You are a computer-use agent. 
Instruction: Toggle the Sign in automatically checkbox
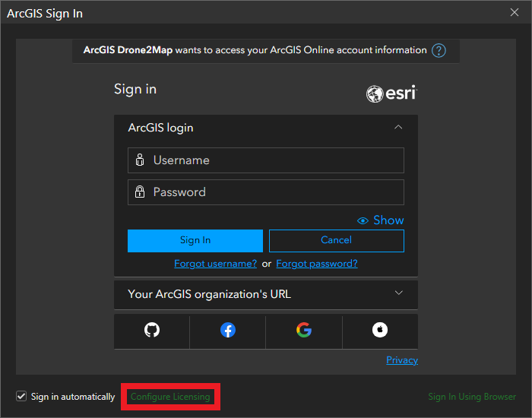pos(21,396)
